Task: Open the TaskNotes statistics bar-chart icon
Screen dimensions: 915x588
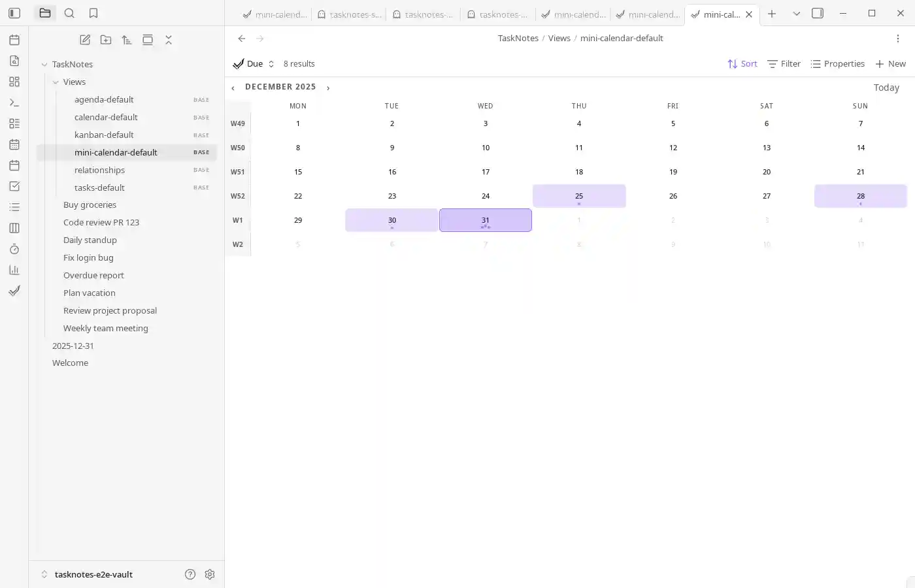Action: point(14,269)
